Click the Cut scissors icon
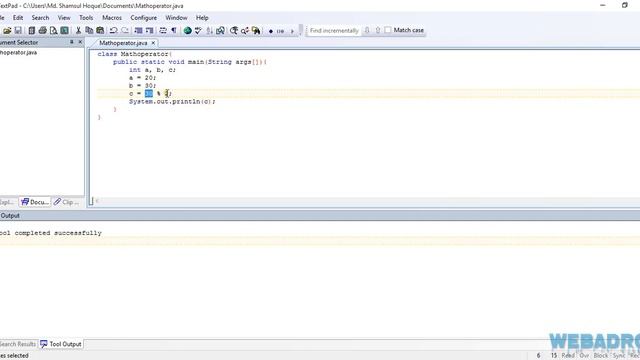Screen dimensions: 640x360 pyautogui.click(x=78, y=31)
